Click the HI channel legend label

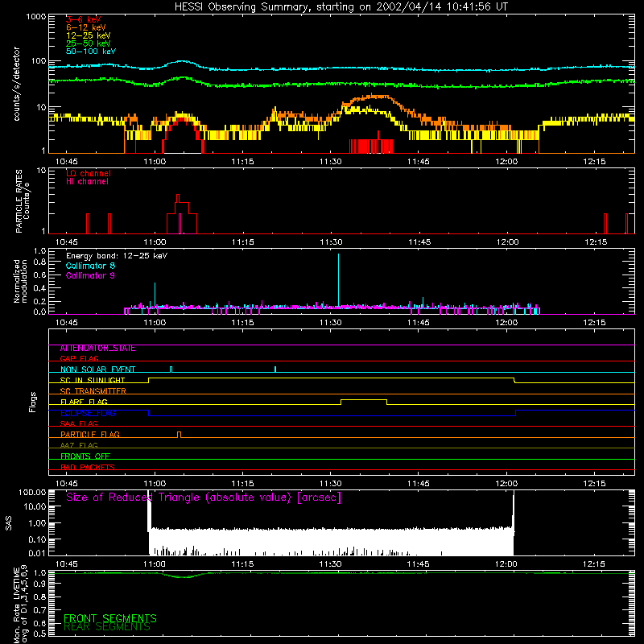87,182
